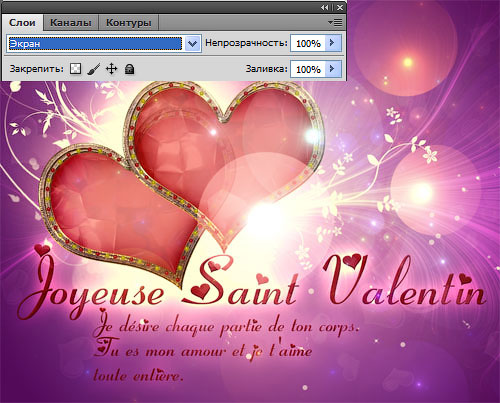The height and width of the screenshot is (403, 500).
Task: Switch to the Каналы tab
Action: pos(71,23)
